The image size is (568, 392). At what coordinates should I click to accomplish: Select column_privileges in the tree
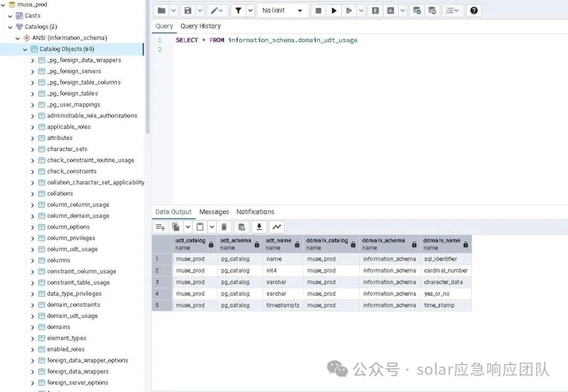pyautogui.click(x=71, y=238)
